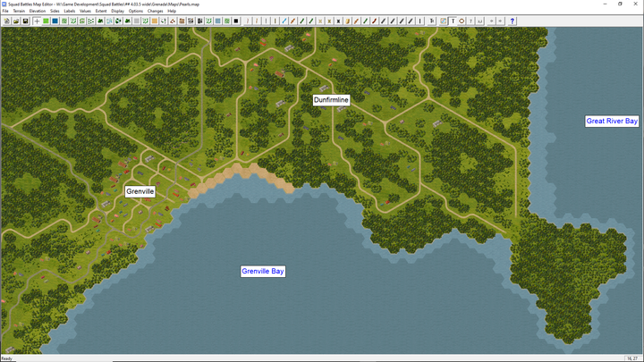Image resolution: width=644 pixels, height=362 pixels.
Task: Select the tan beach sand terrain tool
Action: 155,21
